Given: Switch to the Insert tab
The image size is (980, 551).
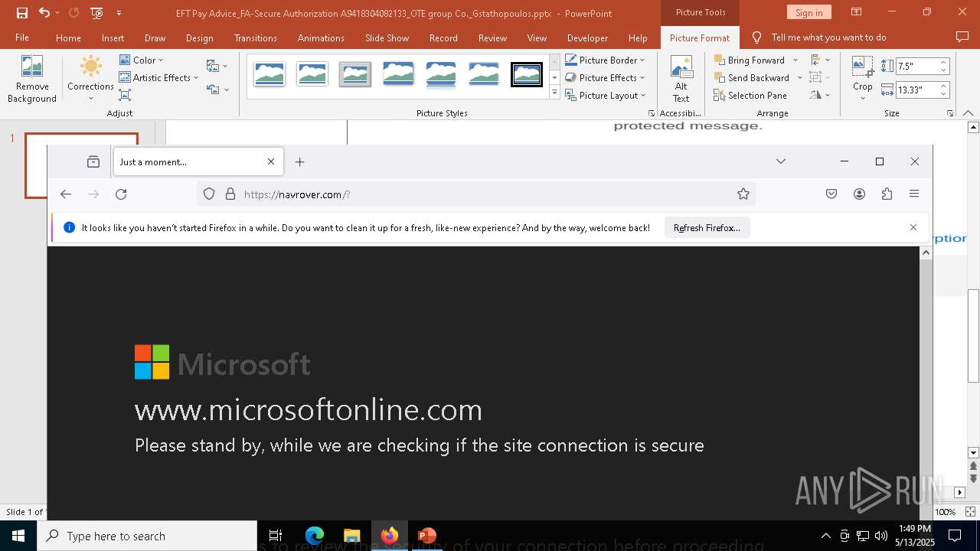Looking at the screenshot, I should coord(113,37).
